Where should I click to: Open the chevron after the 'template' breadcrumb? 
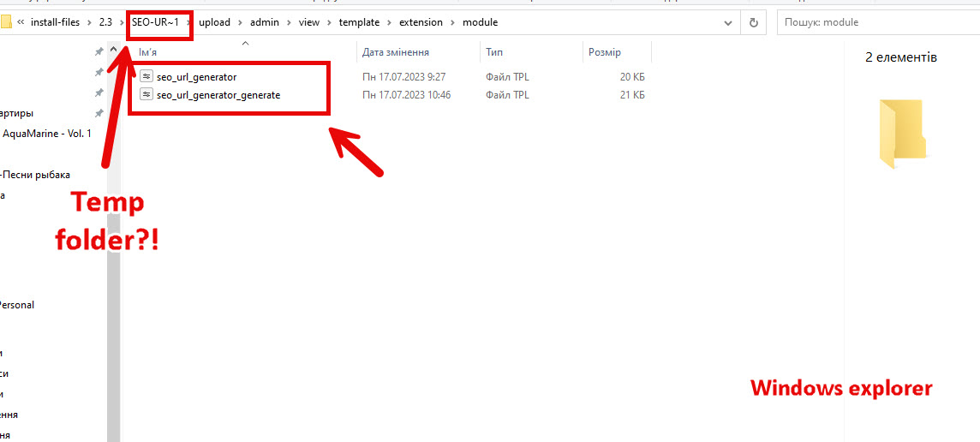coord(390,22)
